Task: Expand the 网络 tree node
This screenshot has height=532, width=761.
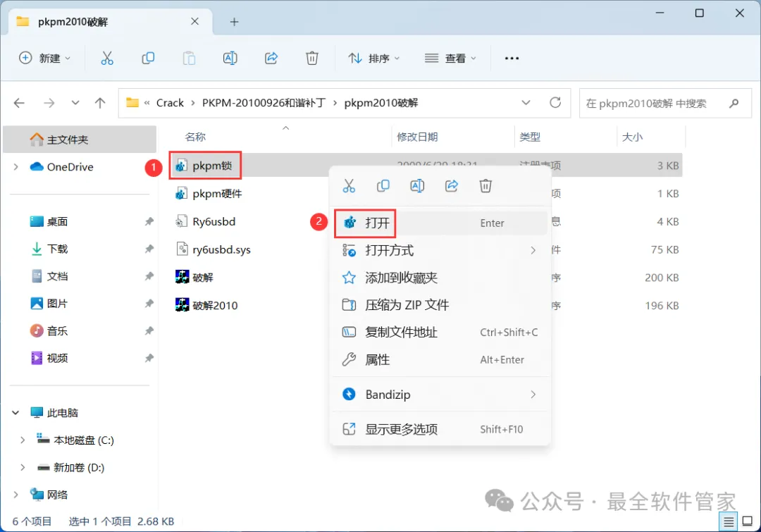Action: pos(16,495)
